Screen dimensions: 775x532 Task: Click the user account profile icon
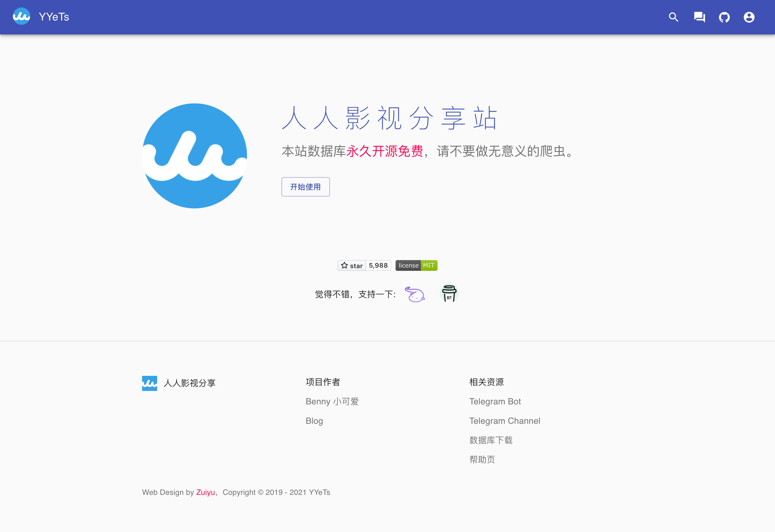tap(749, 17)
